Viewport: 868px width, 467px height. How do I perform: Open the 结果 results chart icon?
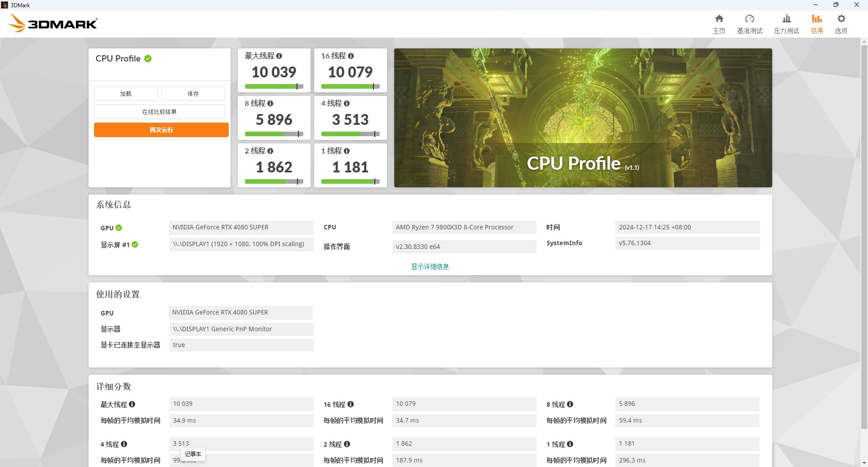816,19
